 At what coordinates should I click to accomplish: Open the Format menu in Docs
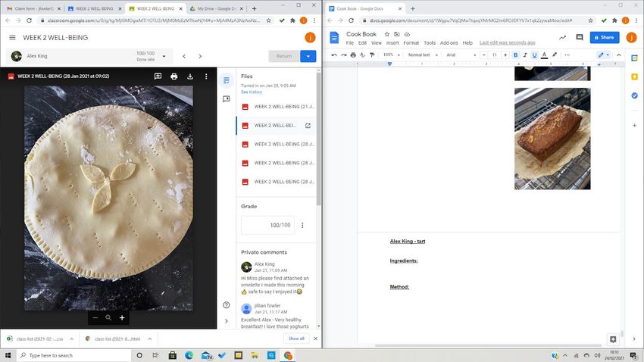[x=411, y=42]
